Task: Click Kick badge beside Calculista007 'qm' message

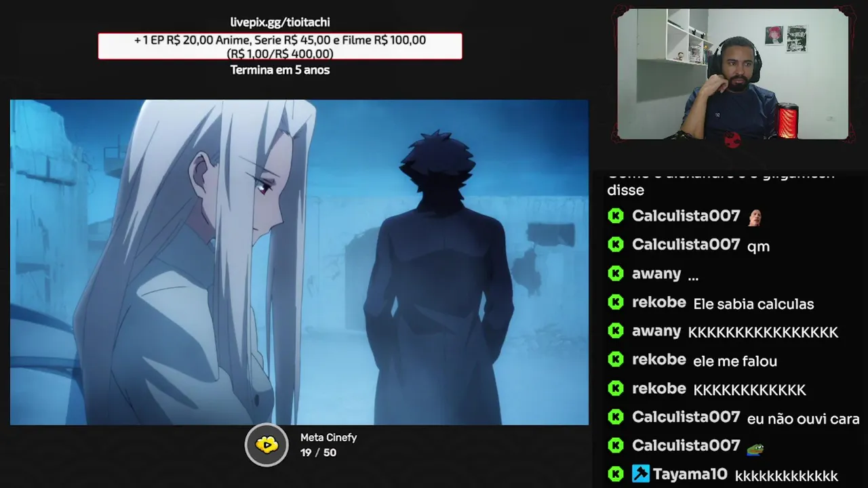Action: tap(616, 245)
